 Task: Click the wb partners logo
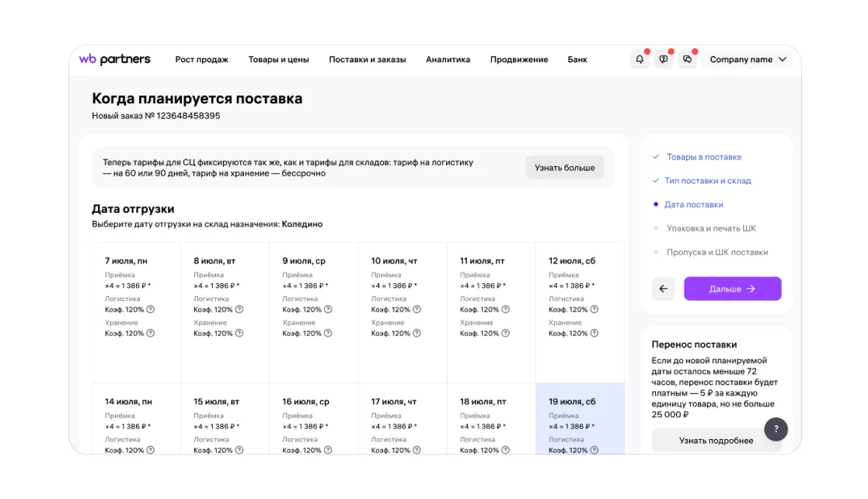(115, 60)
